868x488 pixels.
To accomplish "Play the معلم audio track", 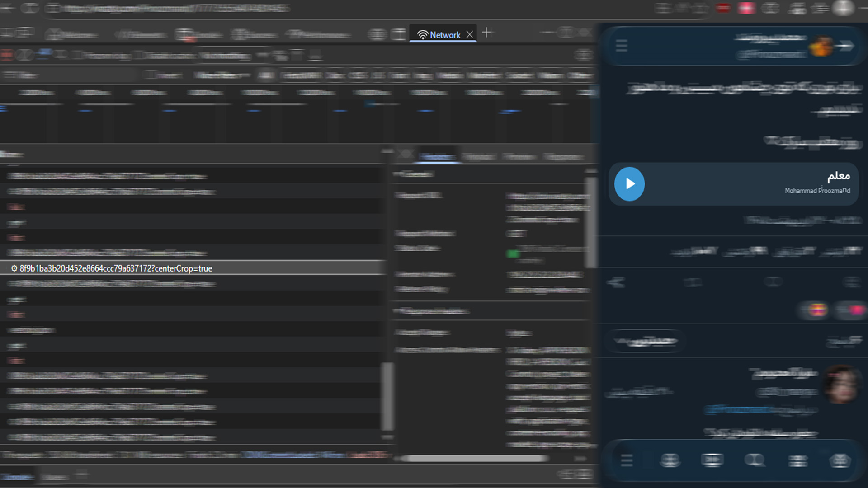I will (x=629, y=184).
